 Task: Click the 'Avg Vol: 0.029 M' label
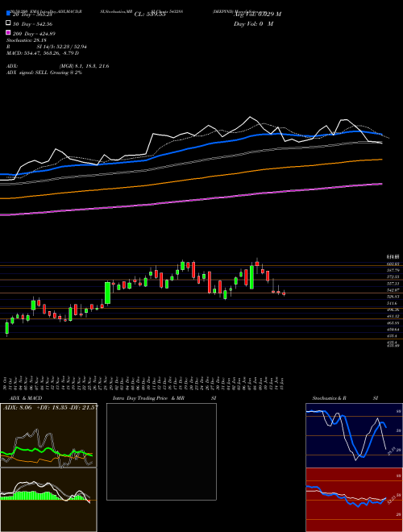(x=257, y=15)
